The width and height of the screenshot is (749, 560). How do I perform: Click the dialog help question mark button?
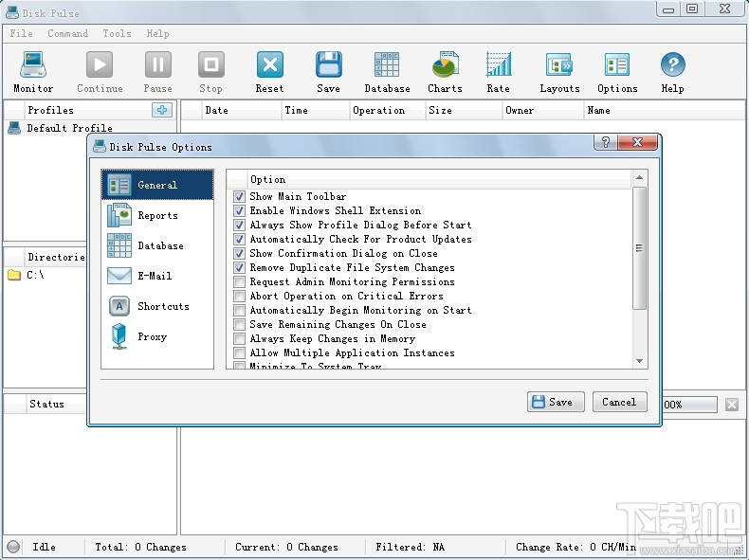605,142
